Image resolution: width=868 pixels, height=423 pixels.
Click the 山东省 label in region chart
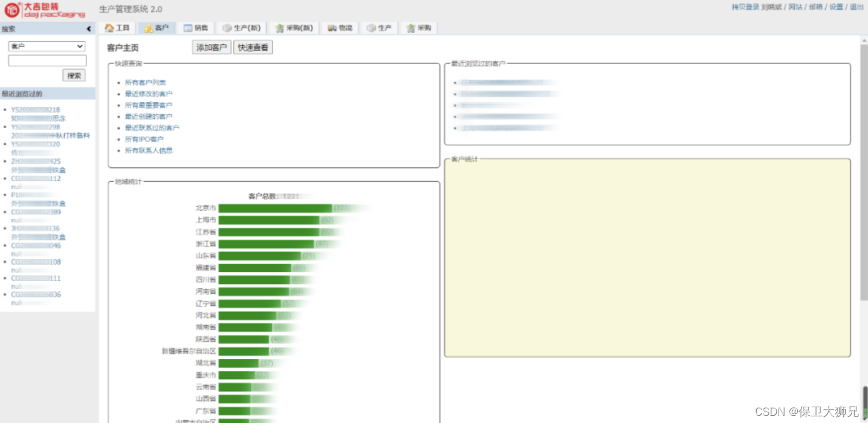pyautogui.click(x=206, y=256)
